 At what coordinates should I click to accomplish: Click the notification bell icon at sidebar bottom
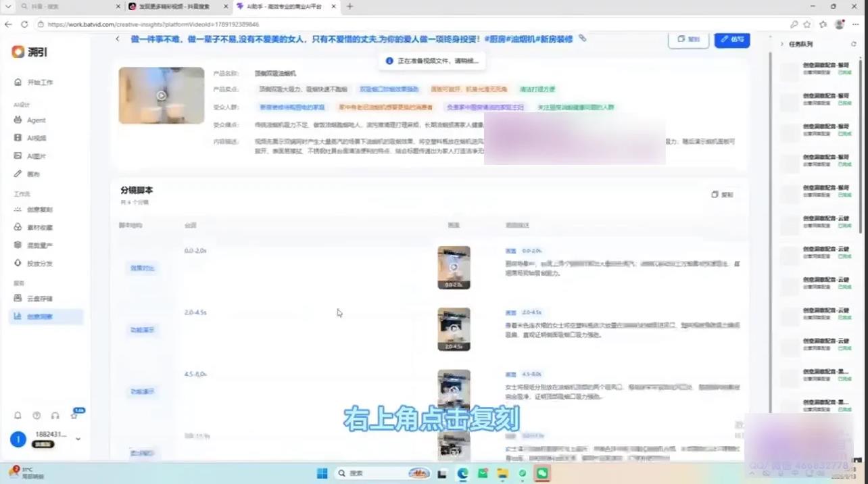point(18,416)
